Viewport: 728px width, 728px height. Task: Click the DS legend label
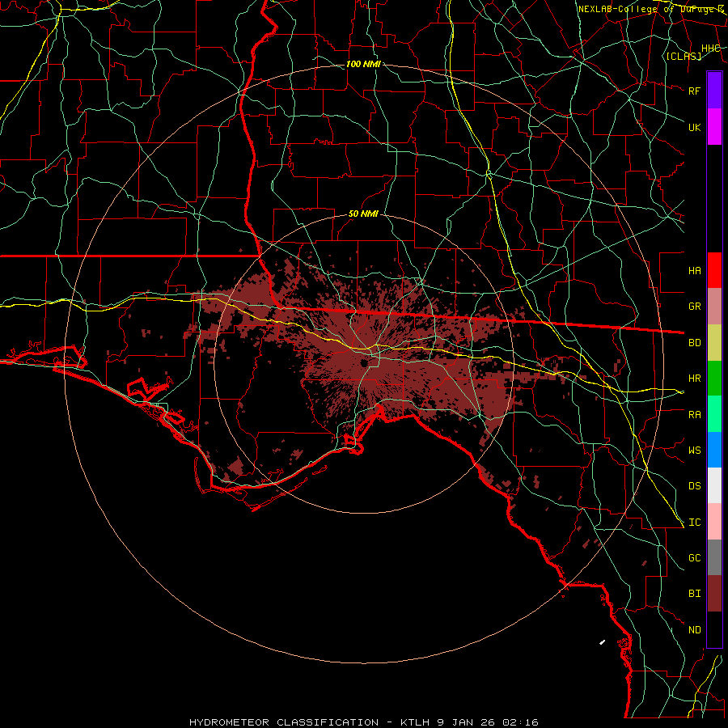pos(694,486)
